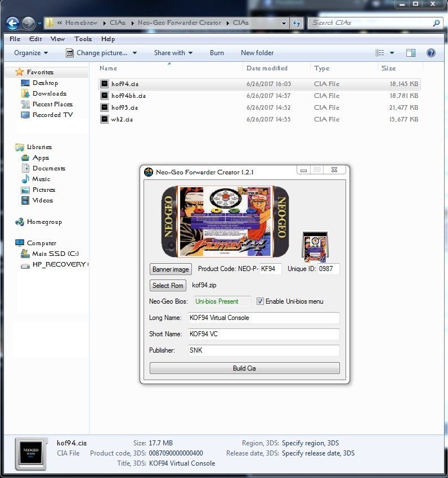
Task: Select Favorites in the navigation pane
Action: tap(41, 72)
